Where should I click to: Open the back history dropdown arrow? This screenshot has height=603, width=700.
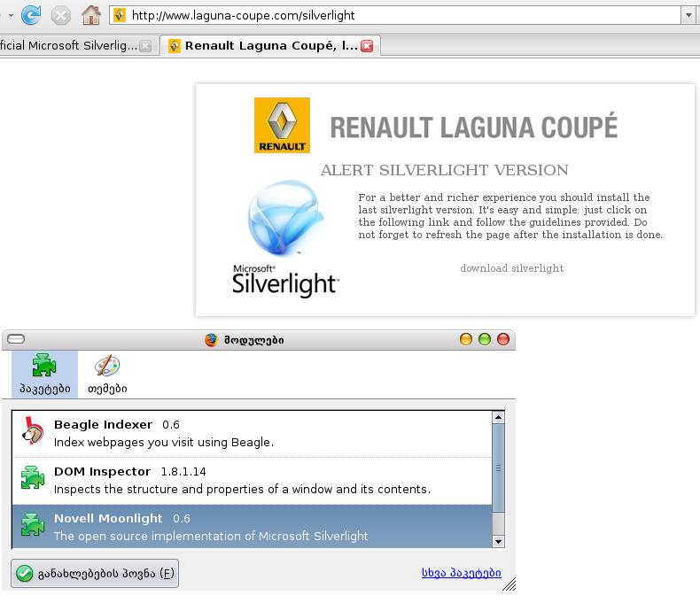click(11, 16)
